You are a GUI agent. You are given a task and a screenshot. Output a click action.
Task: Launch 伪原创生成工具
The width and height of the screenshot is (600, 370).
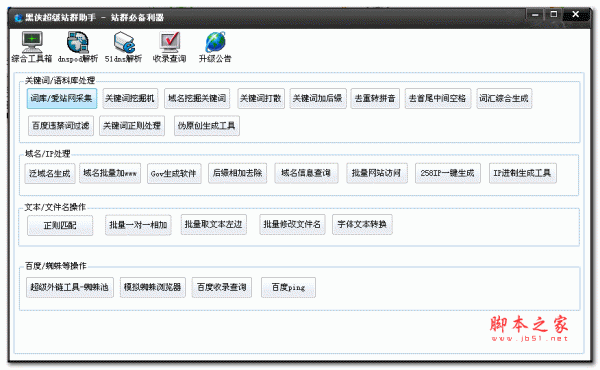207,126
